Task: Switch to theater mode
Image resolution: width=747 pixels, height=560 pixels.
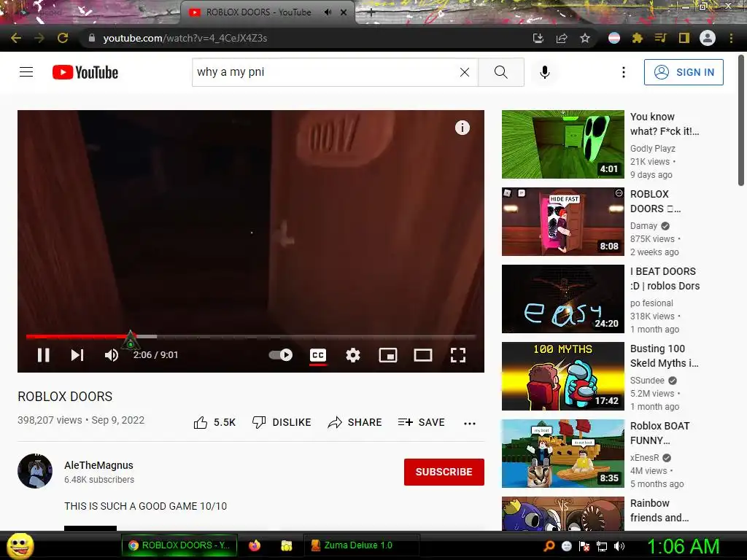Action: [423, 355]
